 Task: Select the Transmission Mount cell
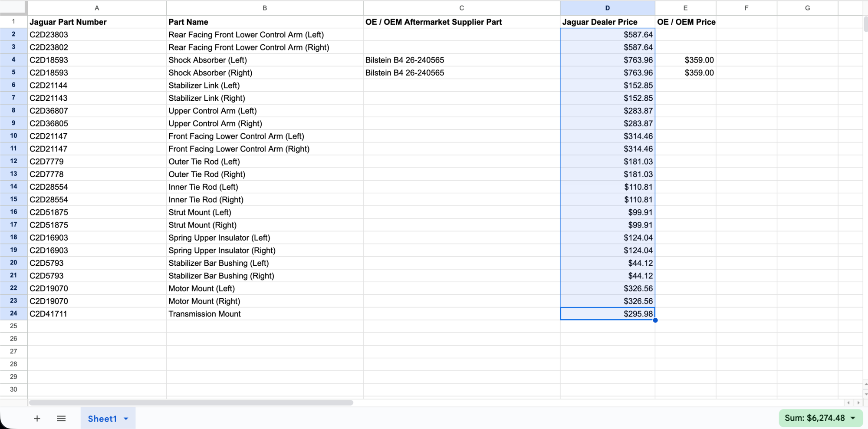(x=264, y=314)
